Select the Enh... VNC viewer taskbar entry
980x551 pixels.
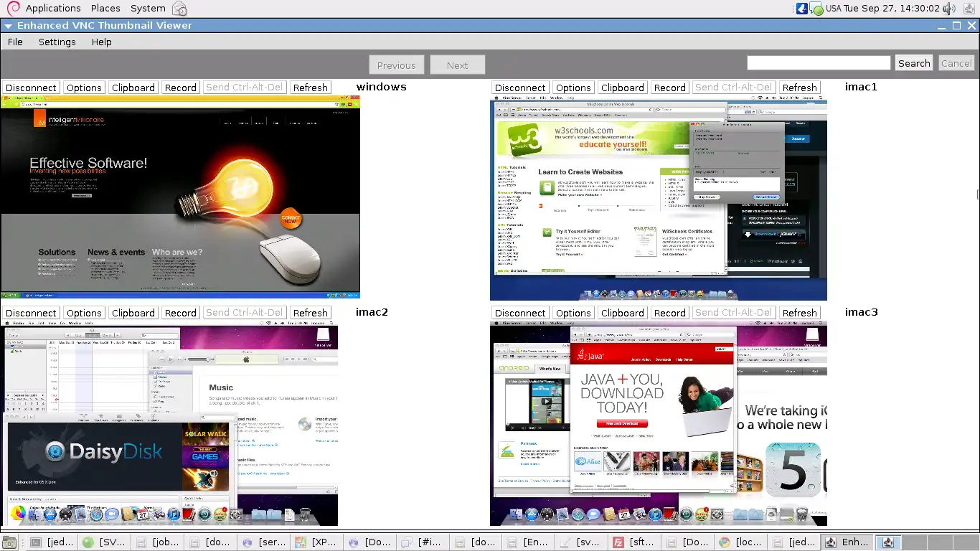point(848,542)
